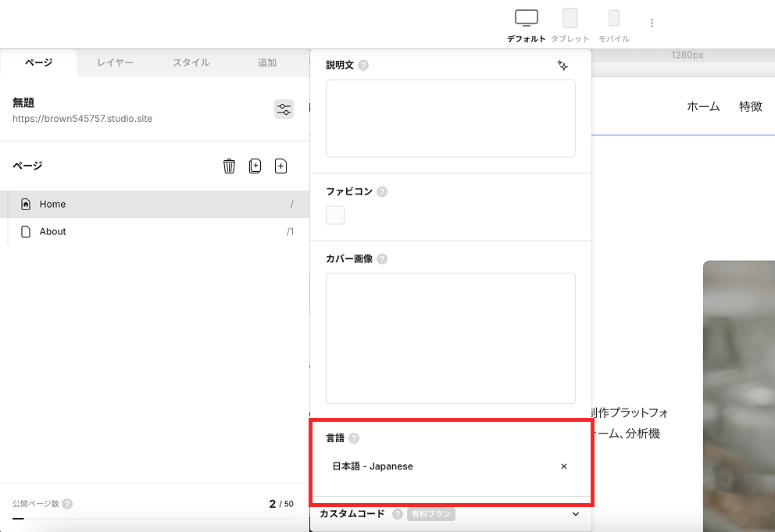Upload a favicon in the square box
This screenshot has width=775, height=532.
point(335,216)
